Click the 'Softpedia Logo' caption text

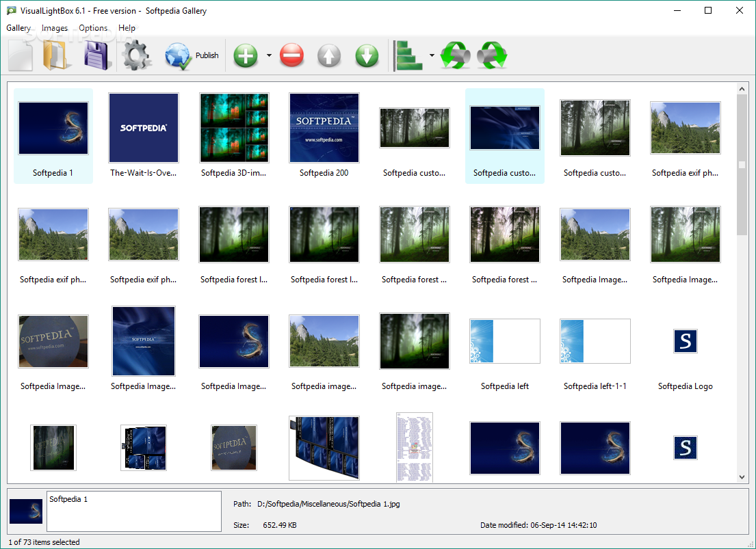click(685, 386)
